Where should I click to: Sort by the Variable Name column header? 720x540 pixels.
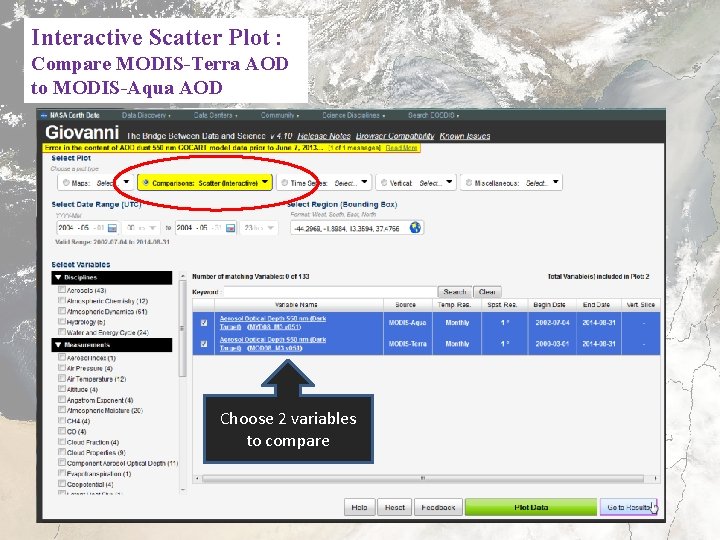296,304
